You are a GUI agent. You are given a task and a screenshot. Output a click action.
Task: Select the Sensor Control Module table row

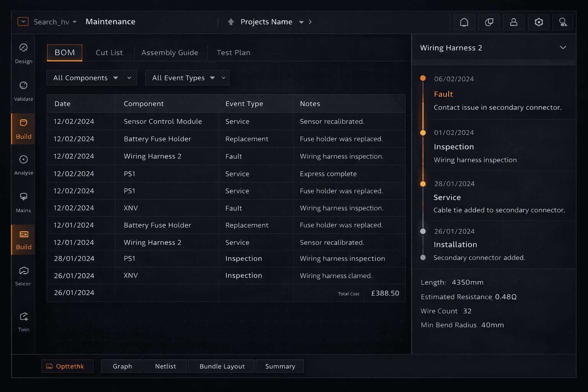click(226, 121)
